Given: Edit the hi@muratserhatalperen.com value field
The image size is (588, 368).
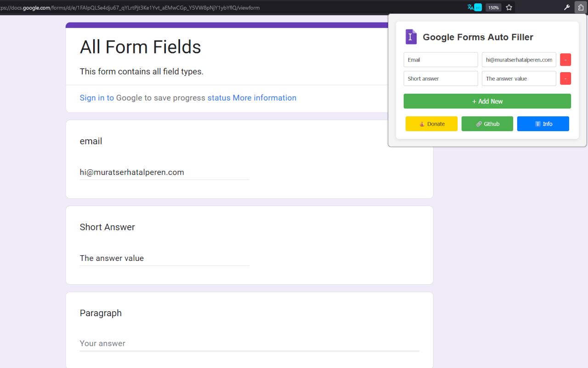Looking at the screenshot, I should [x=519, y=59].
